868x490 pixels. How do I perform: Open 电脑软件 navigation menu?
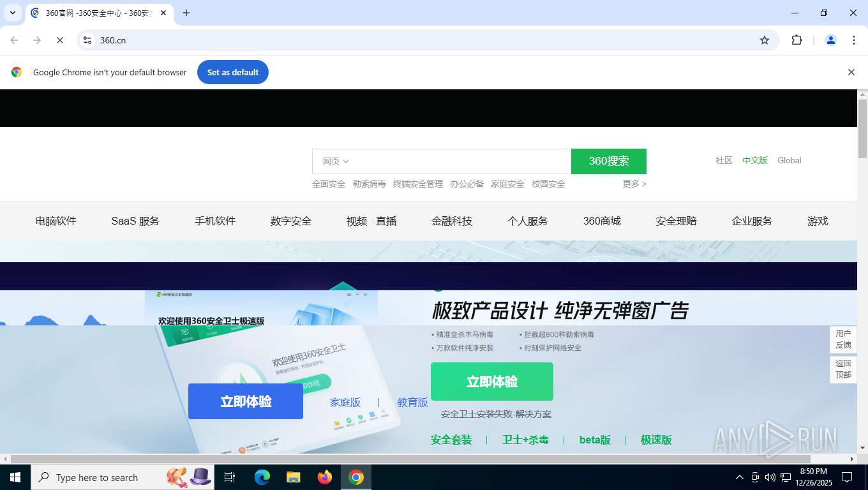click(x=56, y=221)
